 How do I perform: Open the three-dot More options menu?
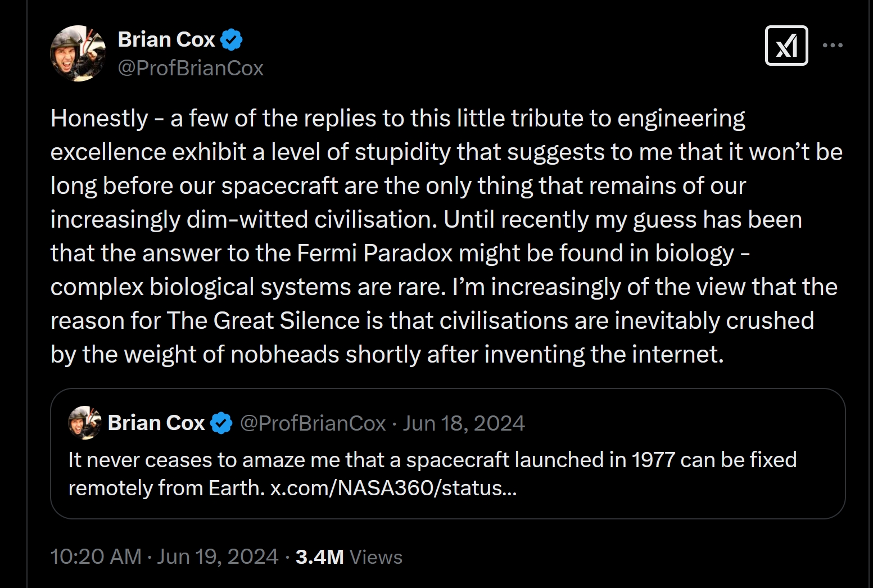coord(833,46)
